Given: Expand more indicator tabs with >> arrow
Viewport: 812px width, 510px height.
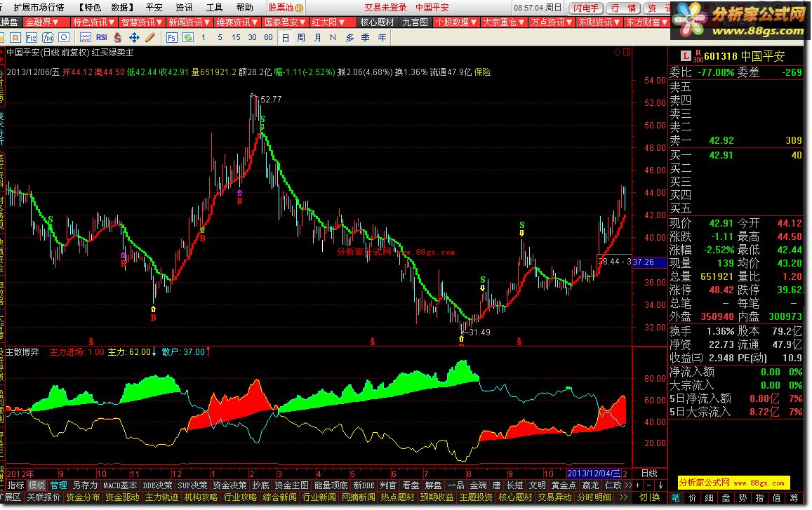Looking at the screenshot, I should click(628, 485).
